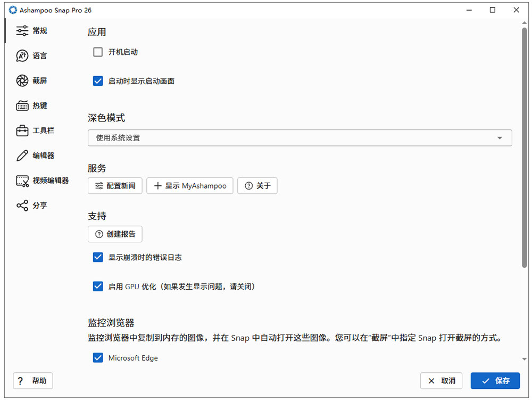Select the 截屏 capture shutter icon
The image size is (532, 400).
[x=22, y=80]
